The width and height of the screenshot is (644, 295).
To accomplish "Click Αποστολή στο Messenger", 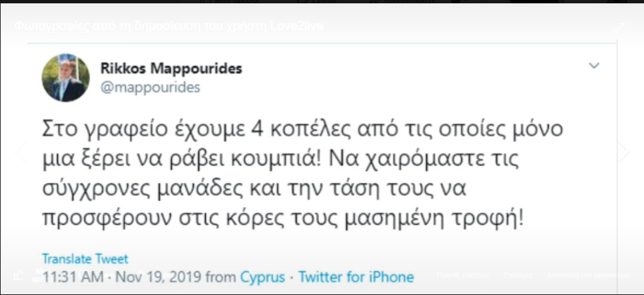I will point(588,275).
